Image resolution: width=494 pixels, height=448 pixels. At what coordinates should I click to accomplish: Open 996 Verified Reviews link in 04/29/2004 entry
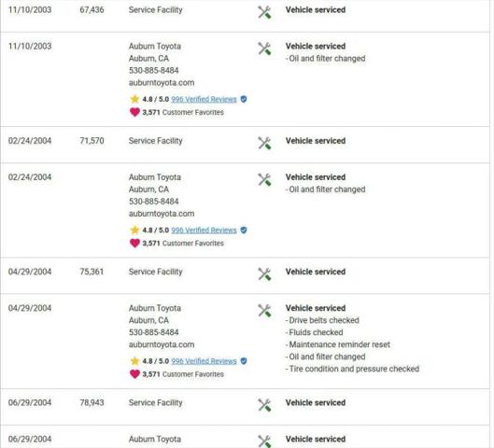tap(204, 361)
